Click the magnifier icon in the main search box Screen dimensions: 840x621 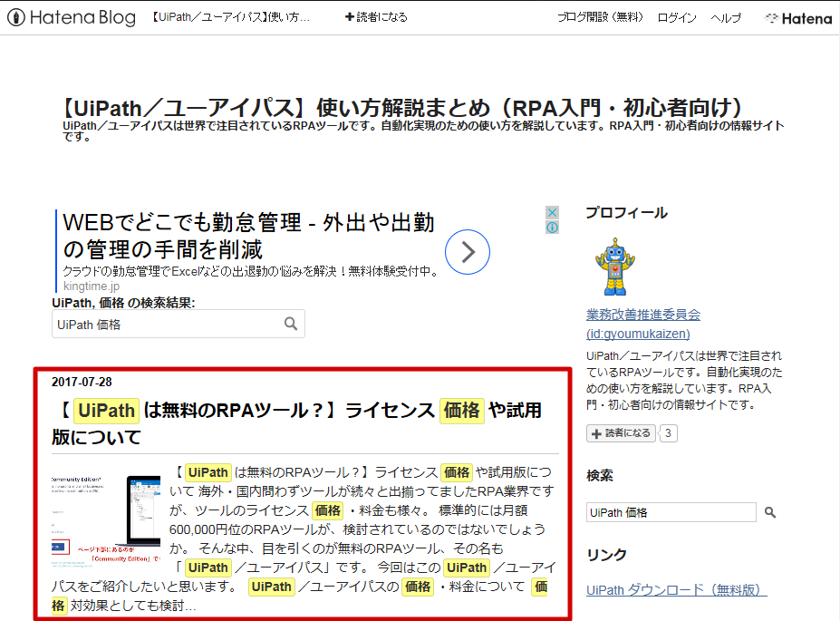coord(291,324)
